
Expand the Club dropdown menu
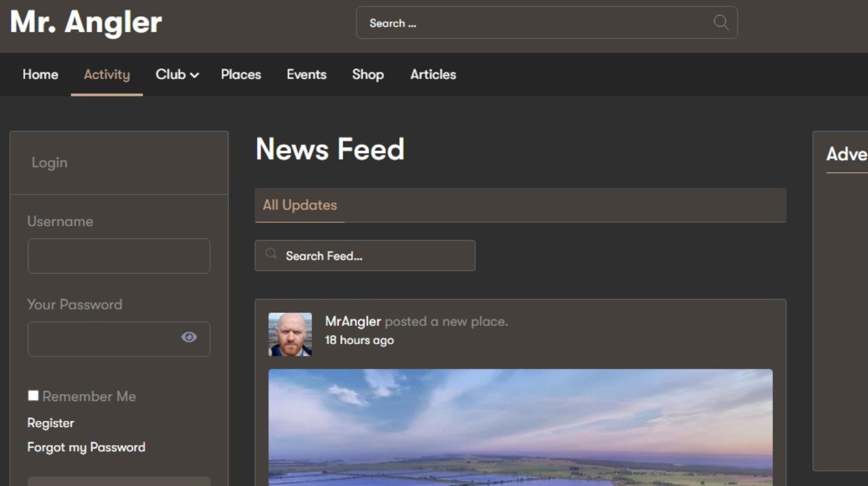177,75
